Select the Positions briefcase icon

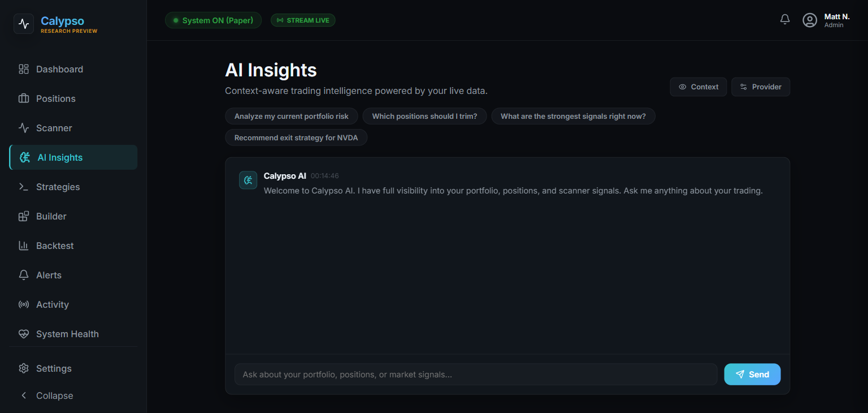pos(23,98)
